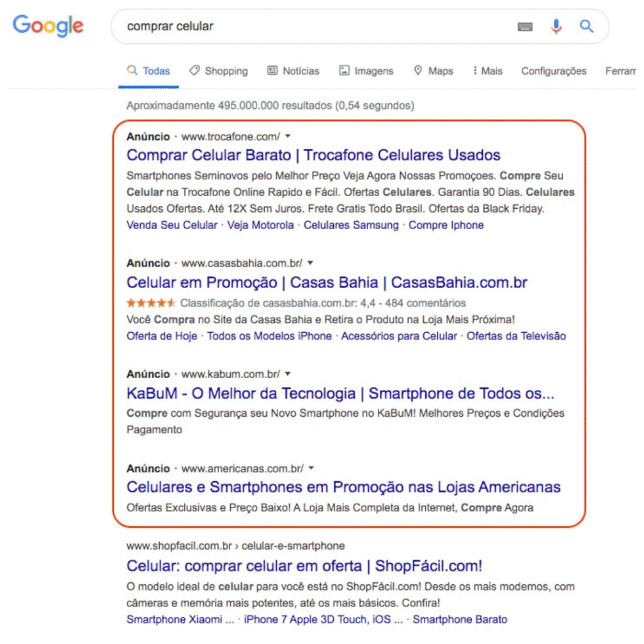Expand the trocafone.com ad URL arrow
Viewport: 644px width, 644px height.
(x=287, y=136)
